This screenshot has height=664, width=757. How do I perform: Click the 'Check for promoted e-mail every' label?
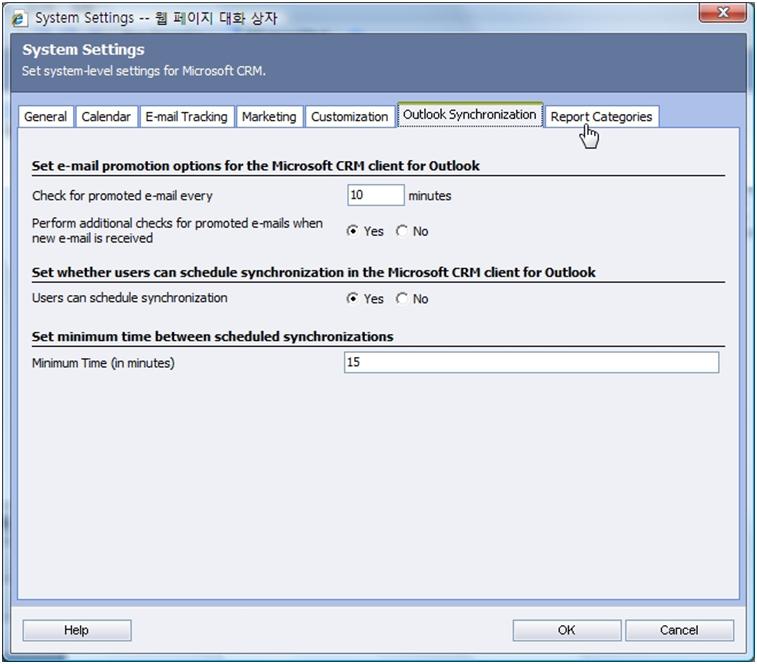122,196
